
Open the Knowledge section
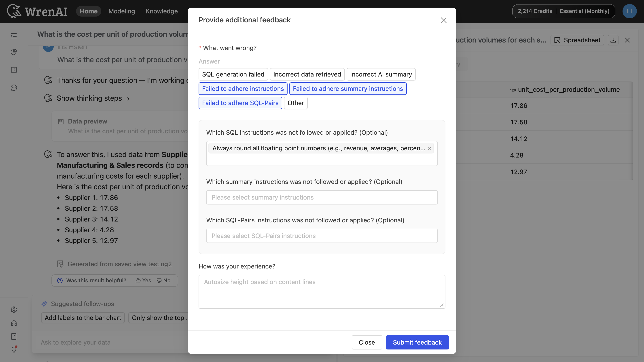tap(161, 11)
